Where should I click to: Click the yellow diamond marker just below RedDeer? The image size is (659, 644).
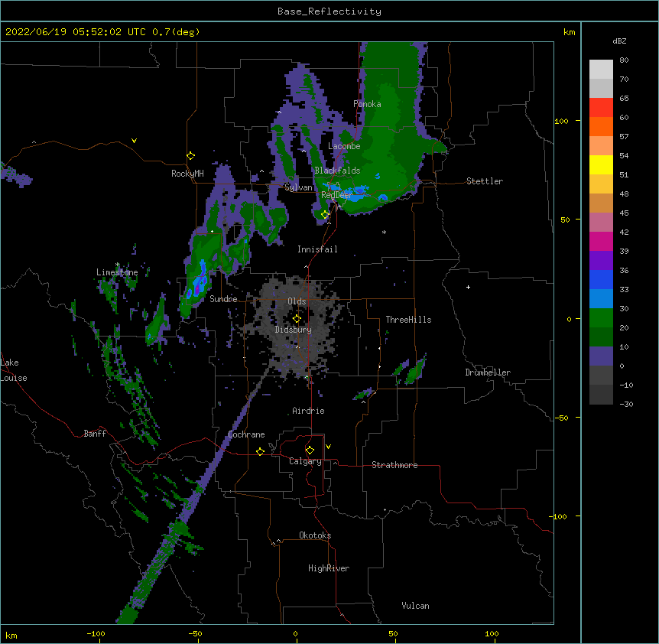point(325,215)
